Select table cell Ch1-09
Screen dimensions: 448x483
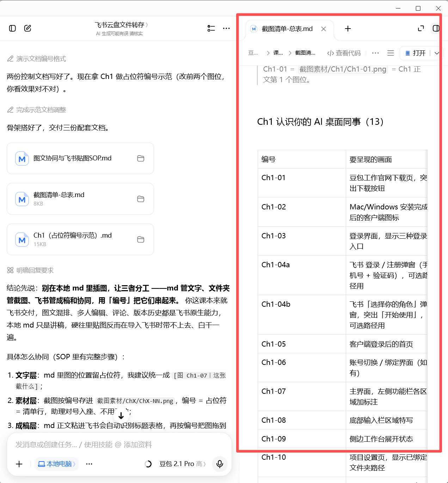tap(302, 439)
